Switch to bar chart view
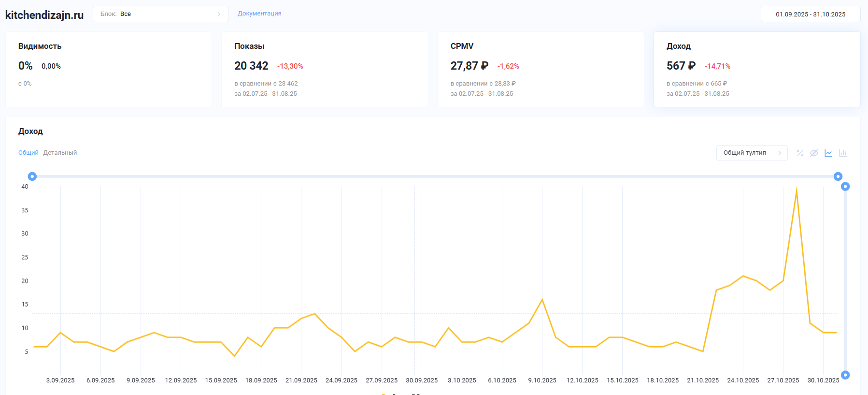This screenshot has width=868, height=395. point(843,153)
